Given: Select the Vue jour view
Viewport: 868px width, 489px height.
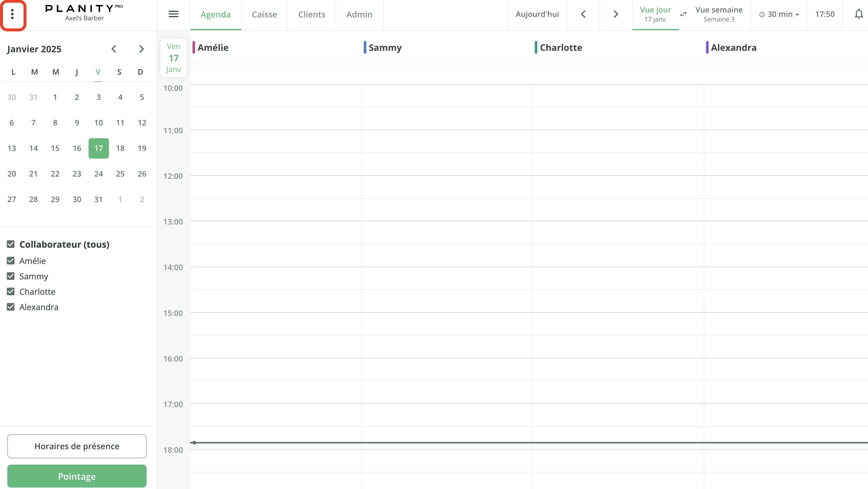Looking at the screenshot, I should (655, 14).
